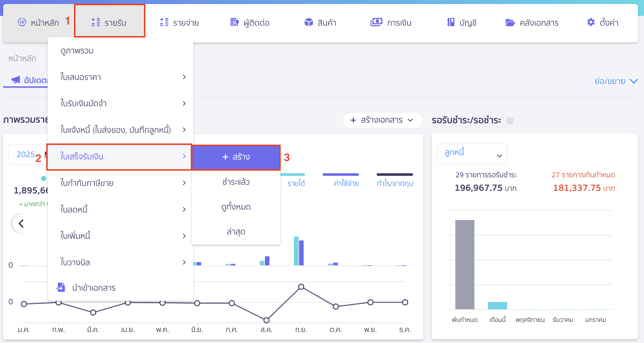Click the นำเข้าเอกสาร import document icon
The height and width of the screenshot is (343, 644).
tap(60, 288)
